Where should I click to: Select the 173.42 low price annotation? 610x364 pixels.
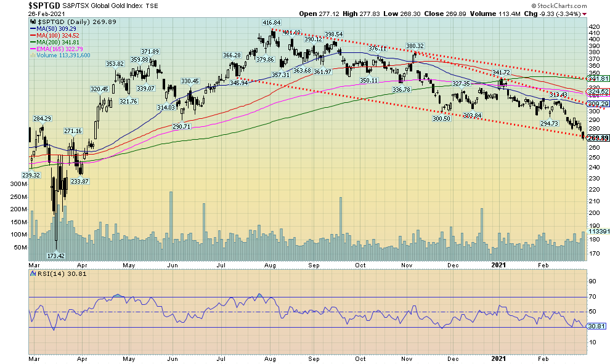pos(55,255)
